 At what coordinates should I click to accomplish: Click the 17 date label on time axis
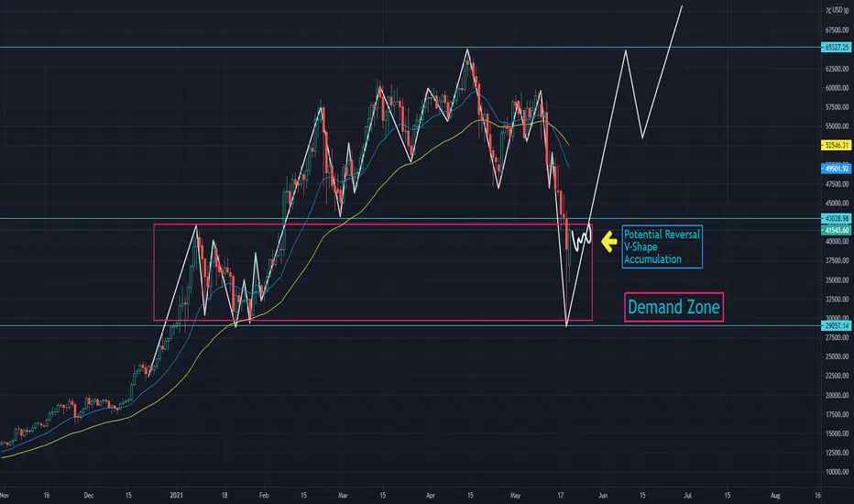point(561,495)
